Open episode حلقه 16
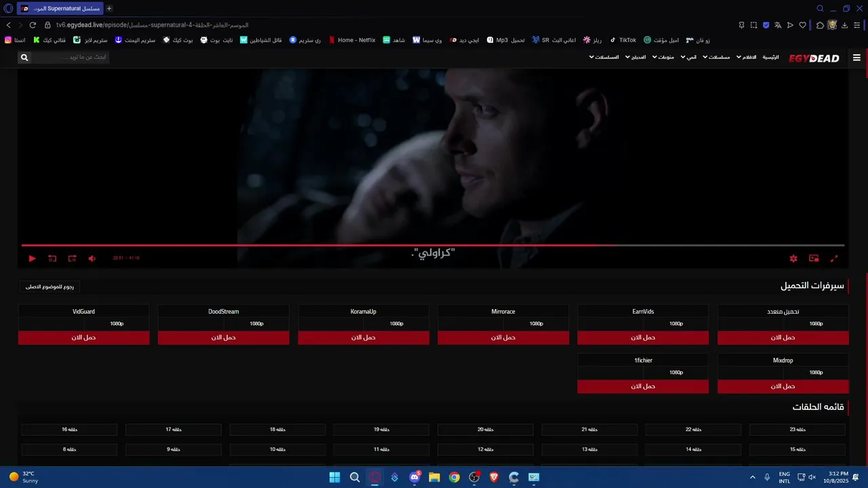Screen dimensions: 868x488 (x=69, y=430)
